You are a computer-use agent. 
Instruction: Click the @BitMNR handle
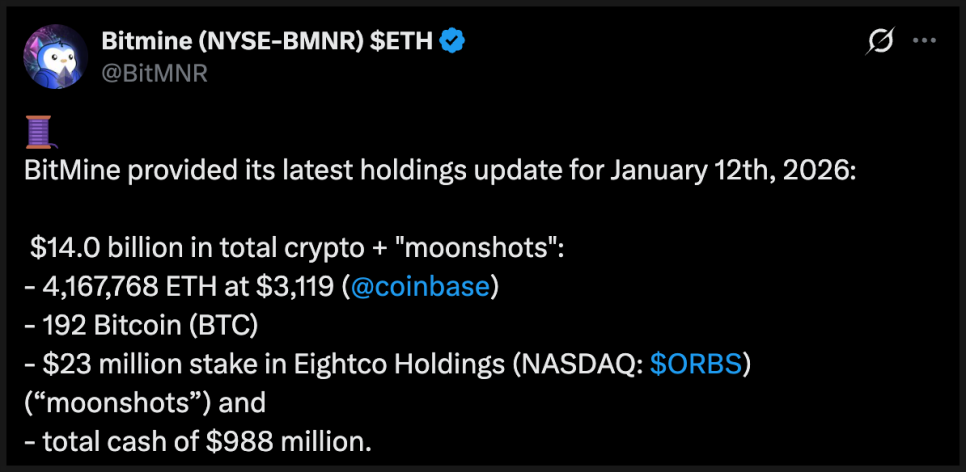pos(154,72)
